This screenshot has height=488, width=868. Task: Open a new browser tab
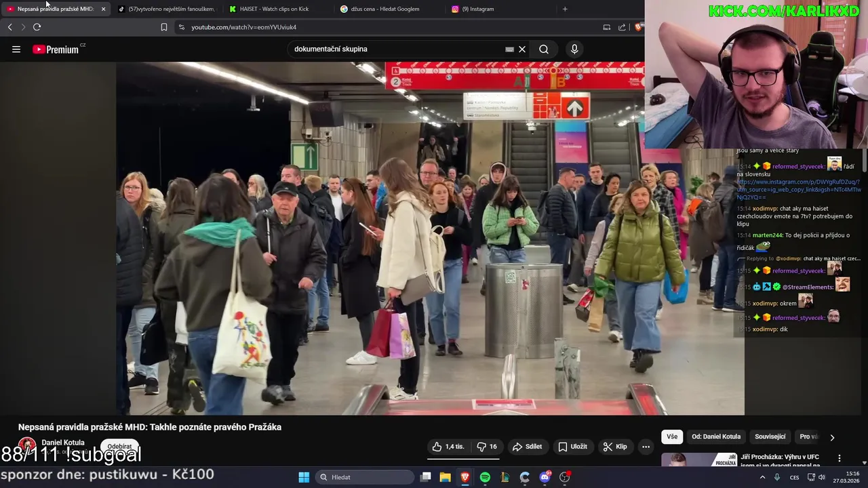565,9
